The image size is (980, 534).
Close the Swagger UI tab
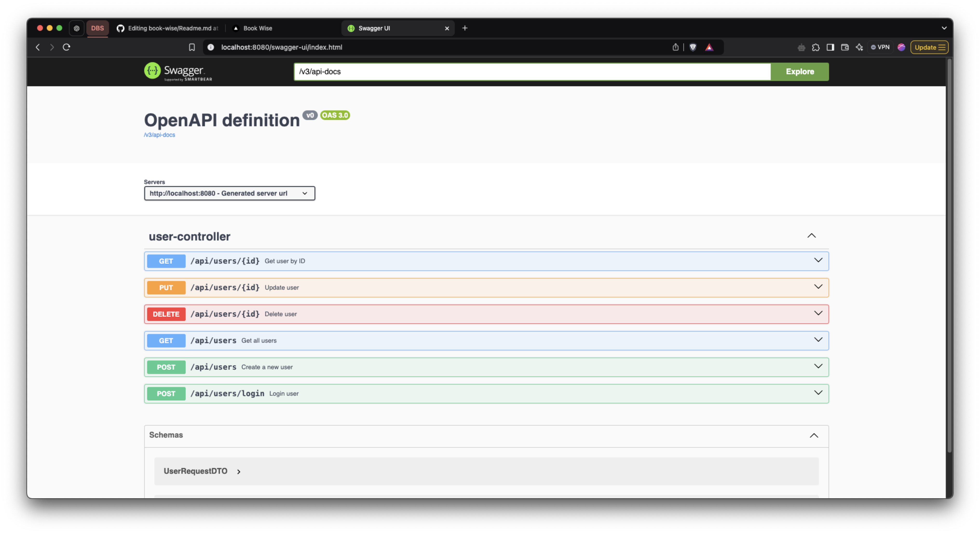pos(447,28)
